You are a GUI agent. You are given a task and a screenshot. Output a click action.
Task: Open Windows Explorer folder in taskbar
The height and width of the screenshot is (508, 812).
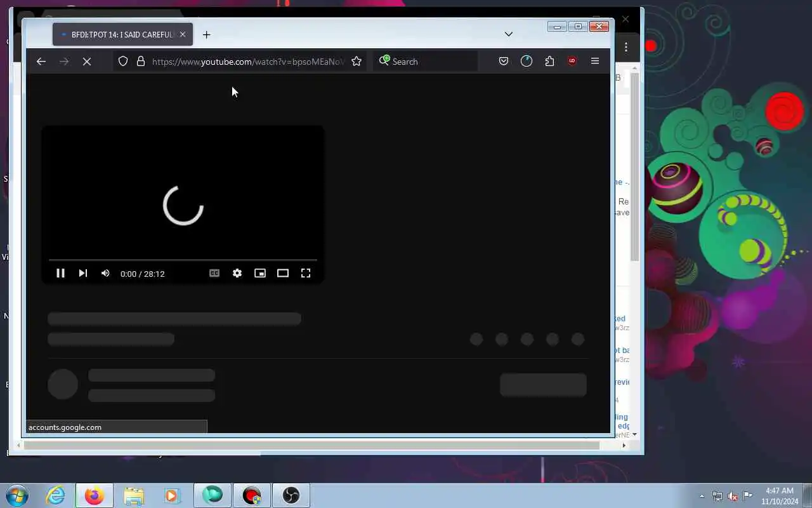pos(134,495)
